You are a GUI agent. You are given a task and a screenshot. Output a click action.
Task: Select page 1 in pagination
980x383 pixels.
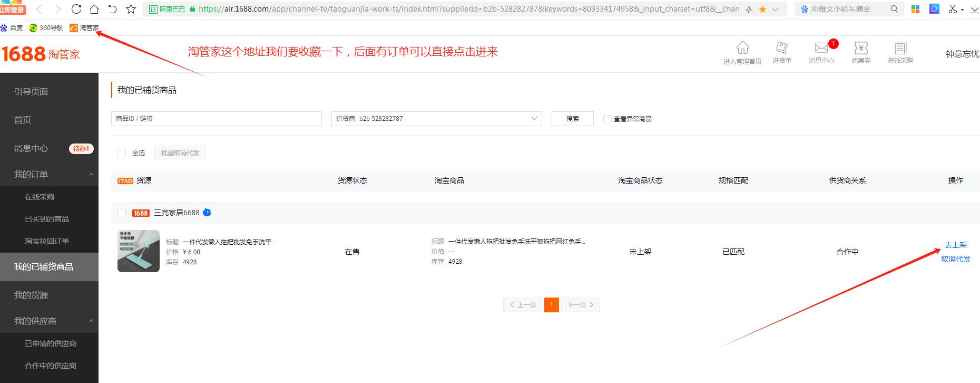tap(551, 305)
